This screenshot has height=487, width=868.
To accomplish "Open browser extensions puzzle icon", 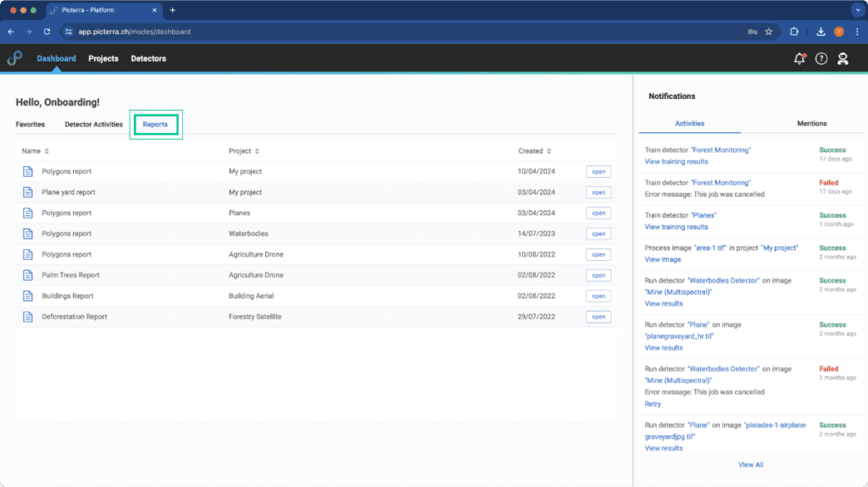I will point(793,31).
